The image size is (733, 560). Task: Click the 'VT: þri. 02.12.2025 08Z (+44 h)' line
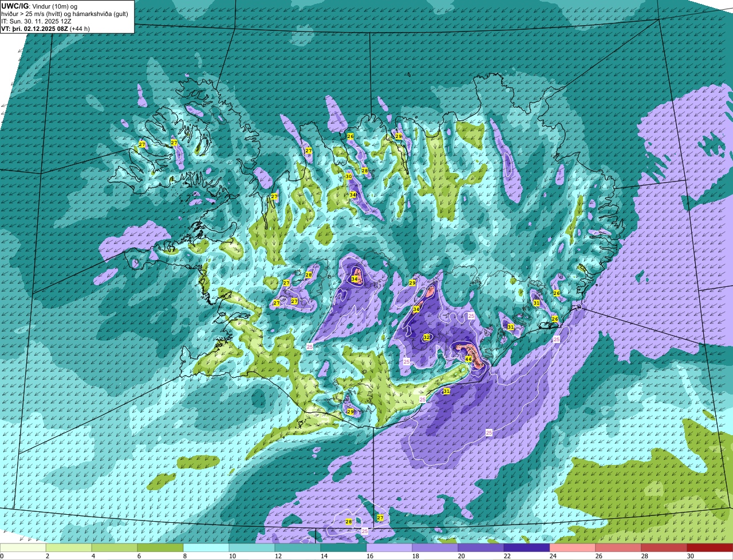click(x=45, y=29)
